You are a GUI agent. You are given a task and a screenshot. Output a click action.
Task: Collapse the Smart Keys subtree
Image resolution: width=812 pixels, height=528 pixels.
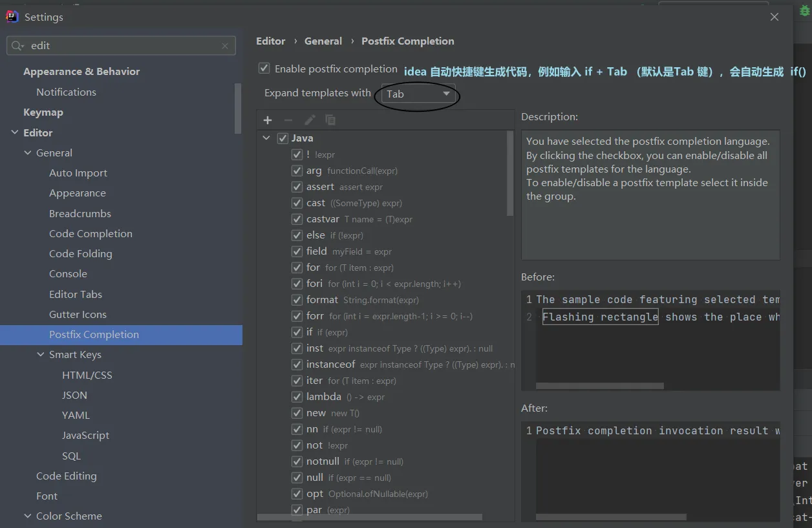pos(41,355)
